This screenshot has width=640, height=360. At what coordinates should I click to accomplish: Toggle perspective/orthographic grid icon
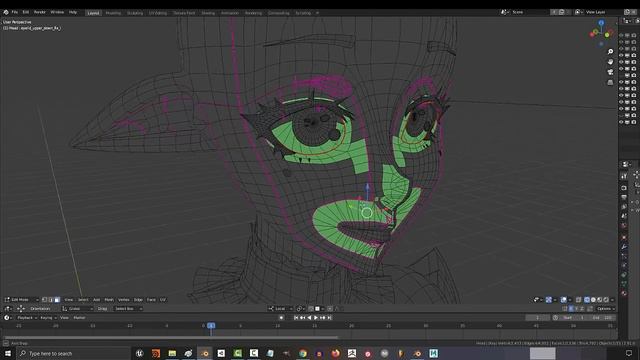(x=610, y=82)
